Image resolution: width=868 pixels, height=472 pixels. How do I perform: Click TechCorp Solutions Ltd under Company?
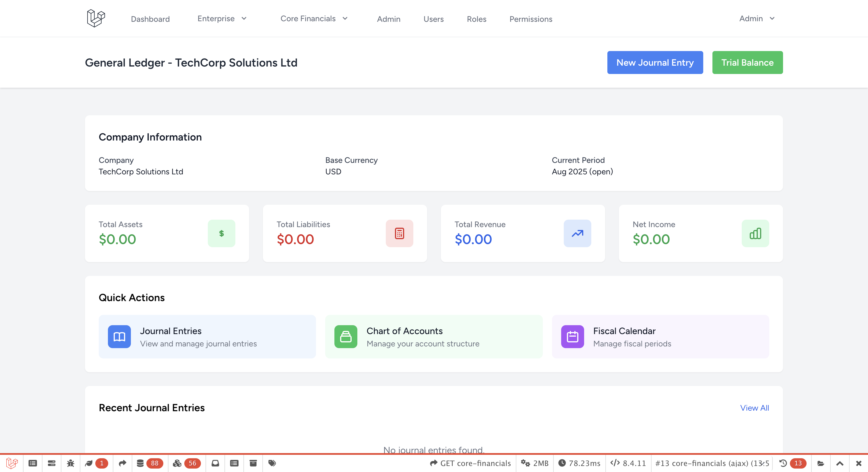pyautogui.click(x=141, y=172)
